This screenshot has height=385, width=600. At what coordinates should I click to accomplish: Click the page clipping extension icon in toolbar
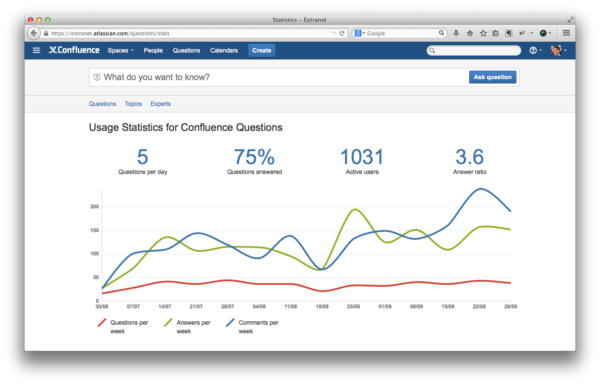509,33
